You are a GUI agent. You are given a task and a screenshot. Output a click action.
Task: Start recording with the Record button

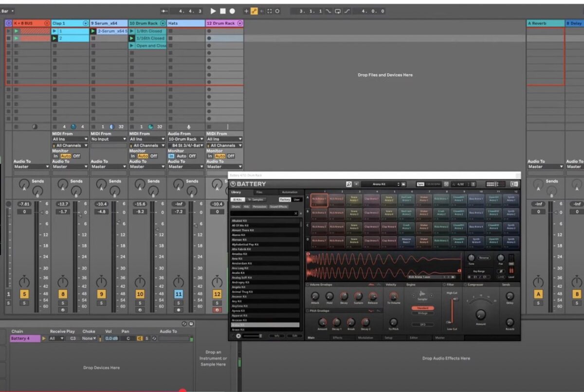[232, 11]
